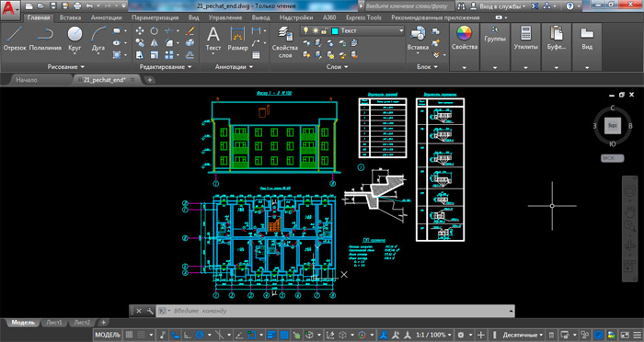Open the 1:1 / 100% annotation scale dropdown
This screenshot has height=342, width=644.
434,335
